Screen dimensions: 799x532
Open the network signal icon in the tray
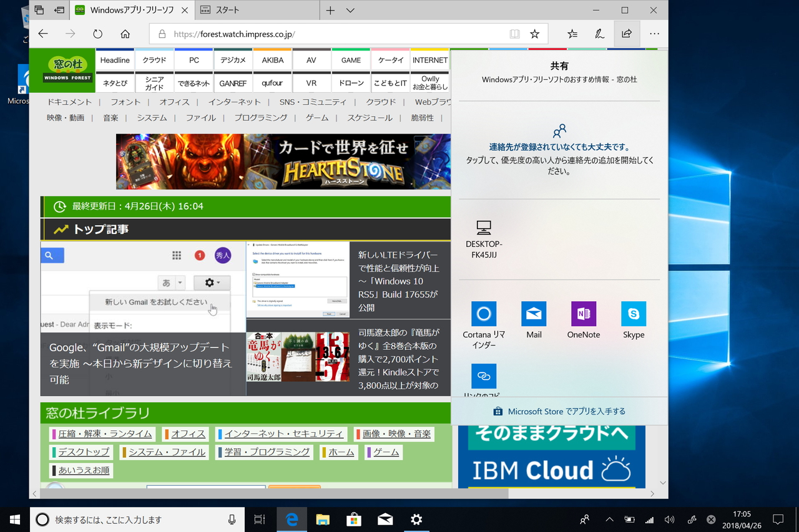pos(650,519)
